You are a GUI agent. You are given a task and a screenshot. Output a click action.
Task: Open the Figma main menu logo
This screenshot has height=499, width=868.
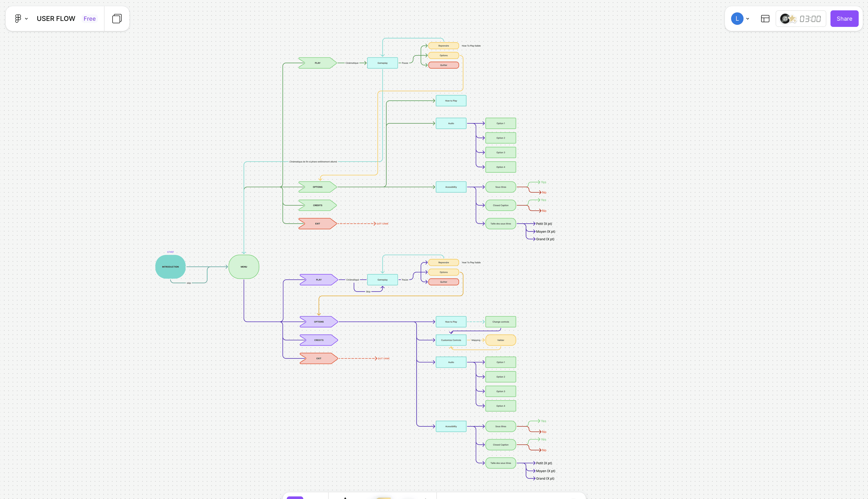18,19
